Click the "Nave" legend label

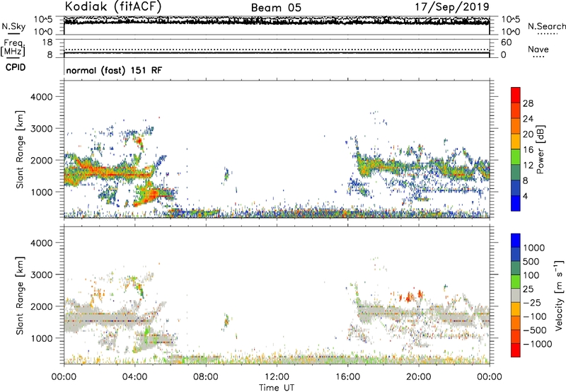(x=538, y=49)
